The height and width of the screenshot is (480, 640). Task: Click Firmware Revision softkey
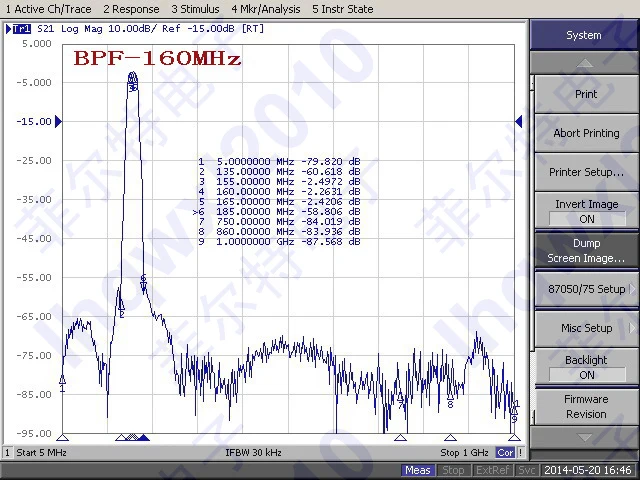(586, 407)
